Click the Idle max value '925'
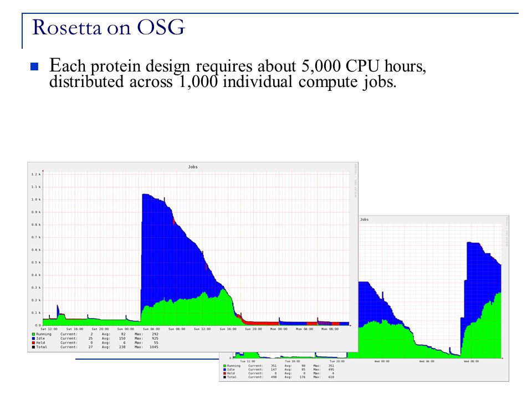Image resolution: width=532 pixels, height=399 pixels. click(155, 338)
